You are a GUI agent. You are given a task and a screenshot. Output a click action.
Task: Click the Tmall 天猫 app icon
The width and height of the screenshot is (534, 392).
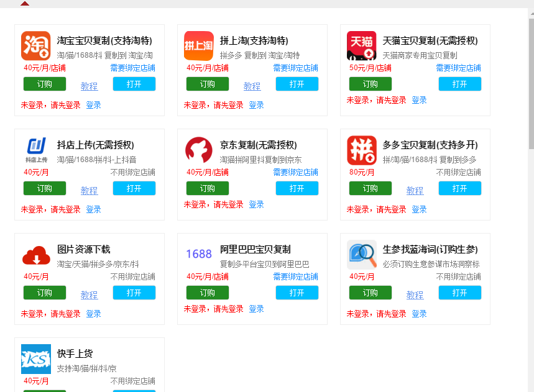tap(361, 45)
